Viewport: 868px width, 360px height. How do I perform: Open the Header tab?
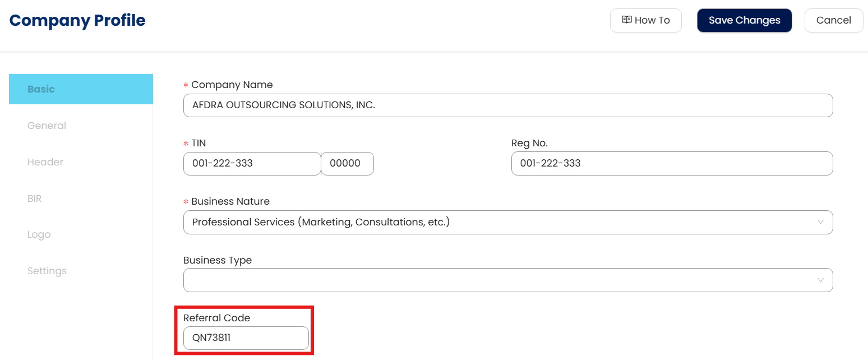(x=45, y=162)
